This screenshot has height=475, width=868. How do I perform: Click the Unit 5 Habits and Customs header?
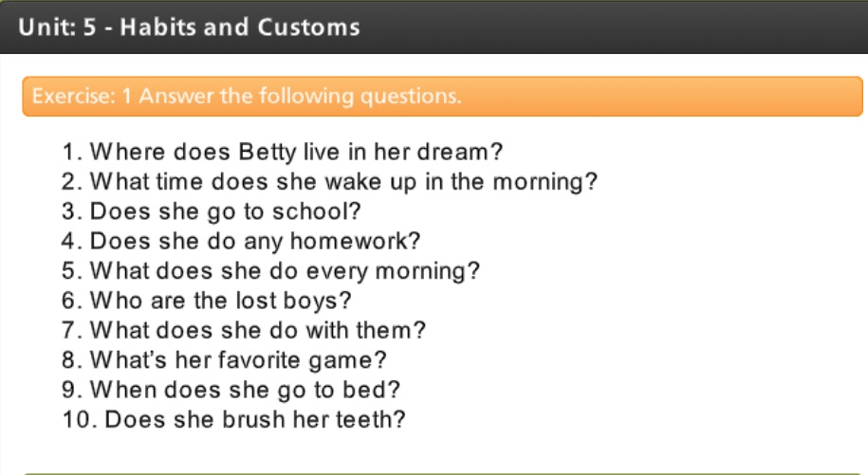189,27
